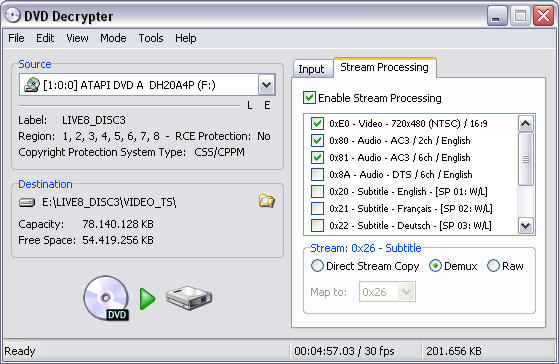Click the 201.656 KB status entry
This screenshot has width=559, height=364.
click(454, 351)
